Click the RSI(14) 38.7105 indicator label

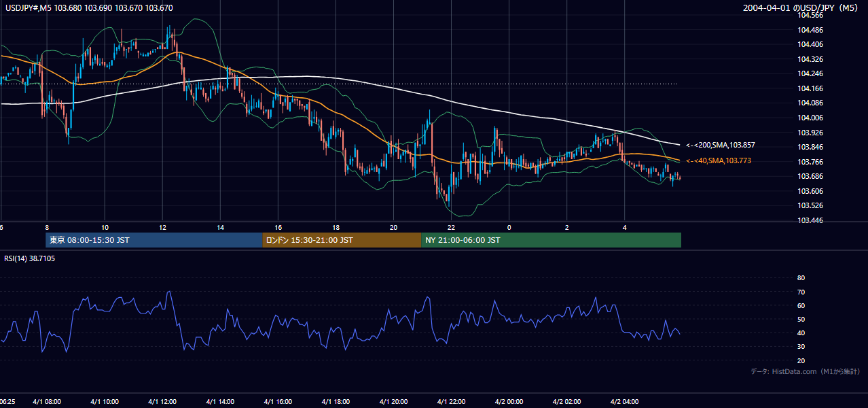[30, 258]
